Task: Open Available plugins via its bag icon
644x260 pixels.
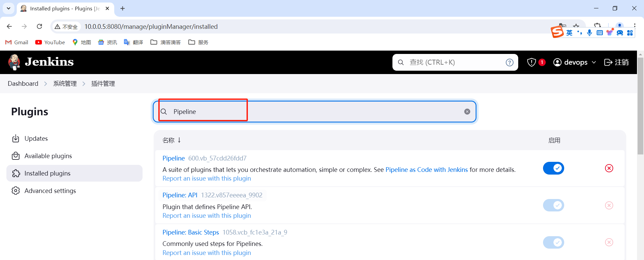Action: pyautogui.click(x=16, y=156)
